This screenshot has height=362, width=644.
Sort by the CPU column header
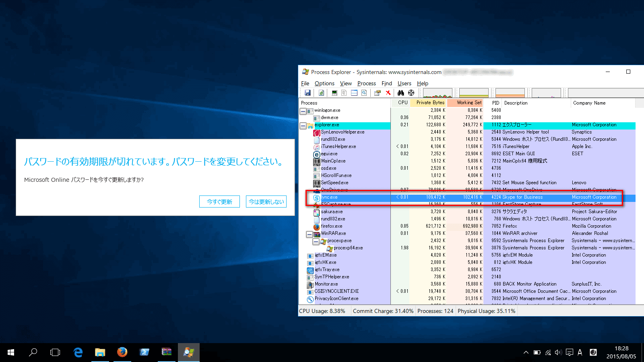[x=400, y=103]
